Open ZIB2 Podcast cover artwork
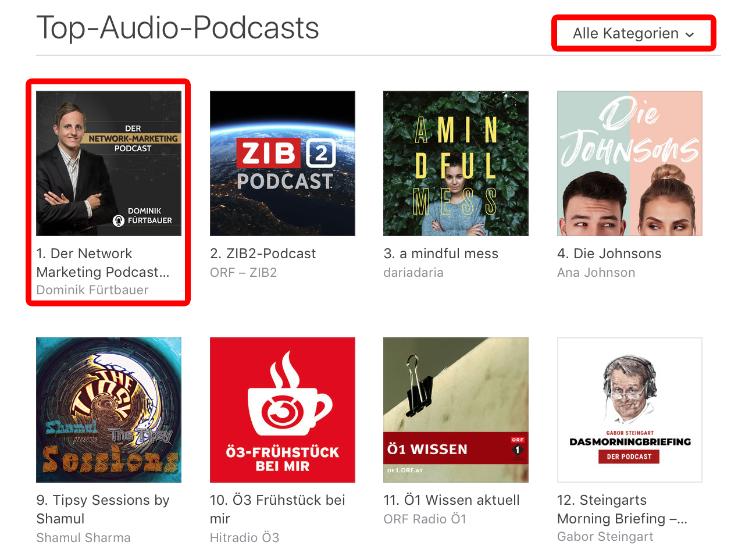Viewport: 756px width, 549px height. click(283, 163)
